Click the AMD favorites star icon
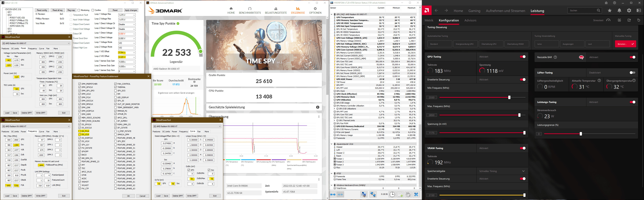644x200 pixels. (x=610, y=11)
